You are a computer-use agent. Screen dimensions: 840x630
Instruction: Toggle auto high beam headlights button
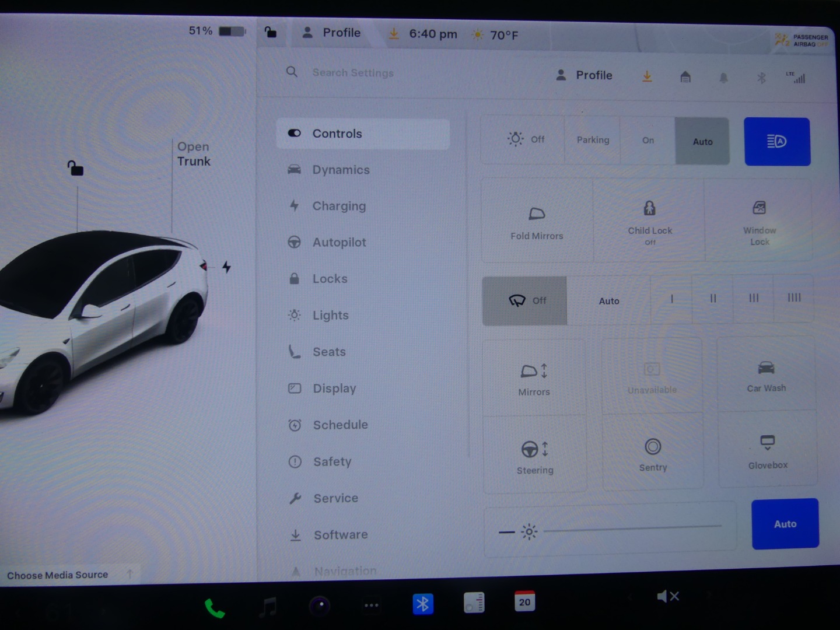coord(776,142)
